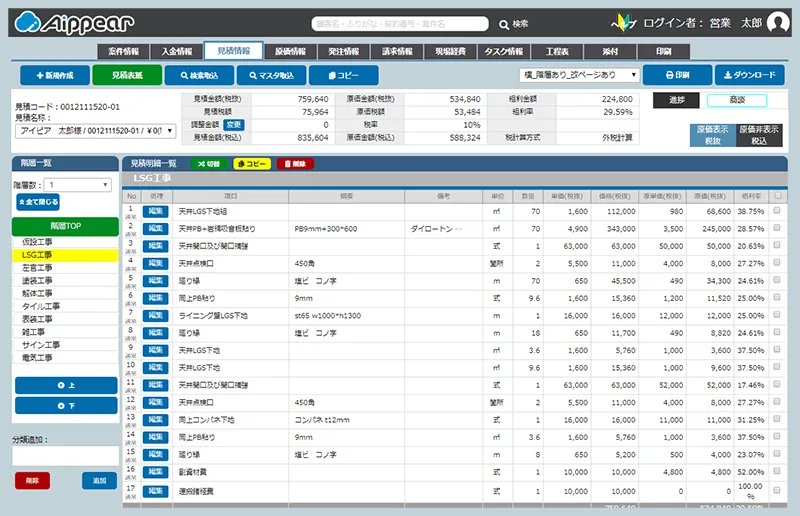Open the print template dropdown next to 印刷
The width and height of the screenshot is (800, 516).
click(x=579, y=75)
